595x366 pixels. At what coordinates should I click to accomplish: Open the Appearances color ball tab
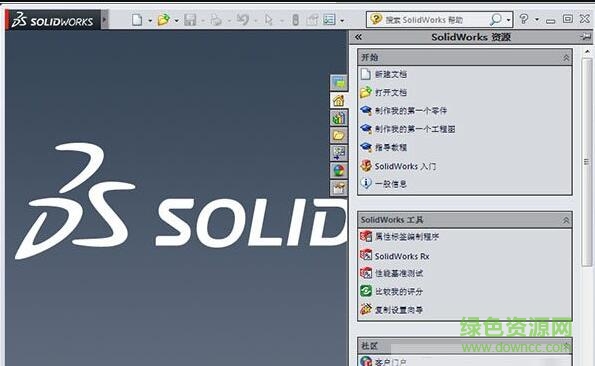coord(338,171)
